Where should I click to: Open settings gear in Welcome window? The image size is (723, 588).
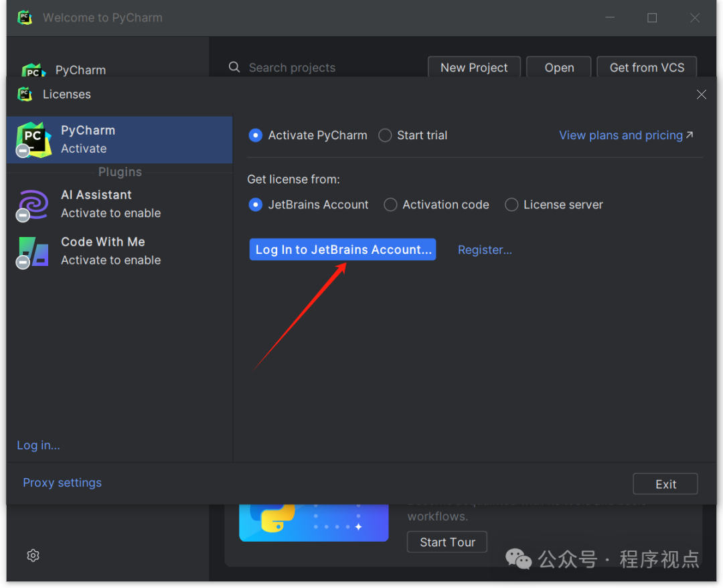click(x=33, y=556)
